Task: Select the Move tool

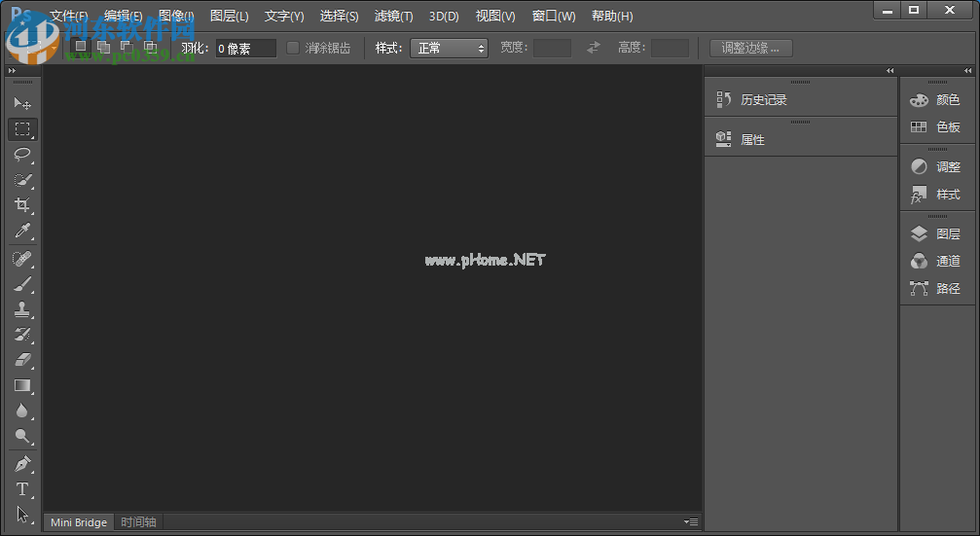Action: [x=22, y=103]
